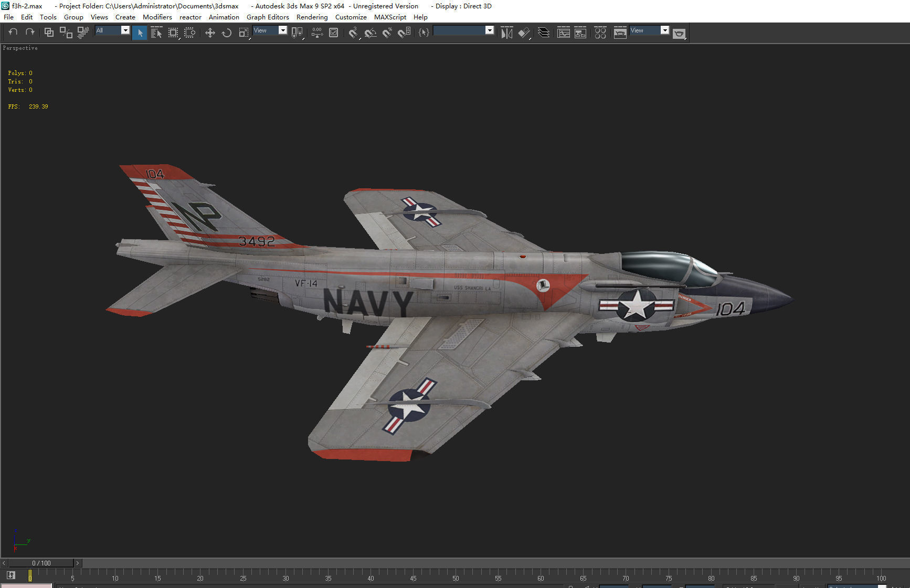Viewport: 910px width, 588px height.
Task: Click the Unlink Selection icon
Action: pyautogui.click(x=66, y=33)
